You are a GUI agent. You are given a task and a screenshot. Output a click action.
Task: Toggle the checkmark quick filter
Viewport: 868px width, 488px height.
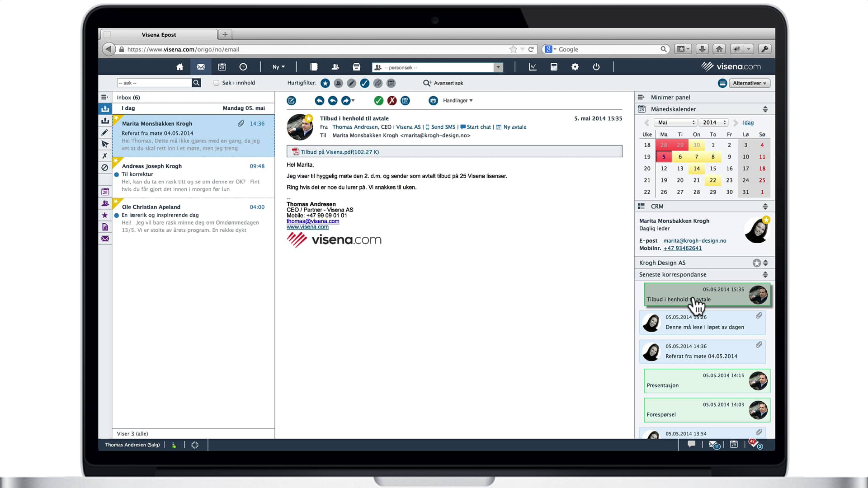coord(365,83)
